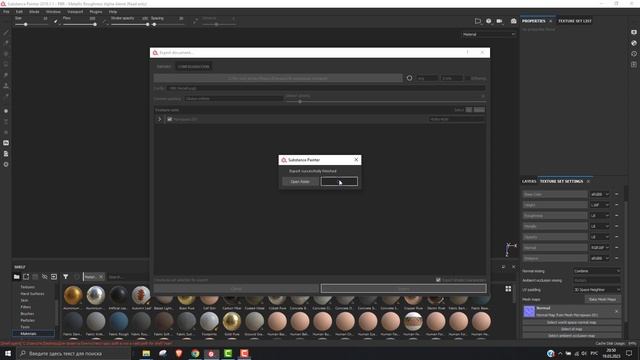Click the Export button in Export document dialog
640x360 pixels.
[x=403, y=289]
